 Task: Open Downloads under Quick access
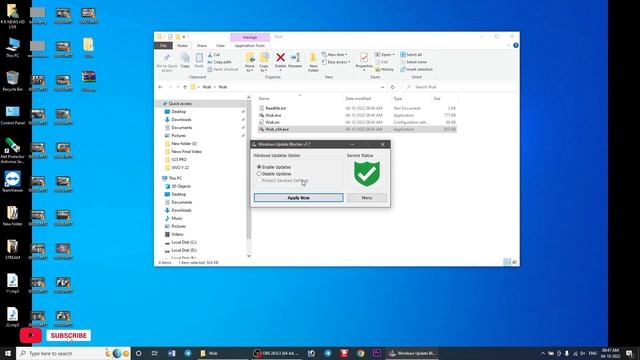[181, 120]
